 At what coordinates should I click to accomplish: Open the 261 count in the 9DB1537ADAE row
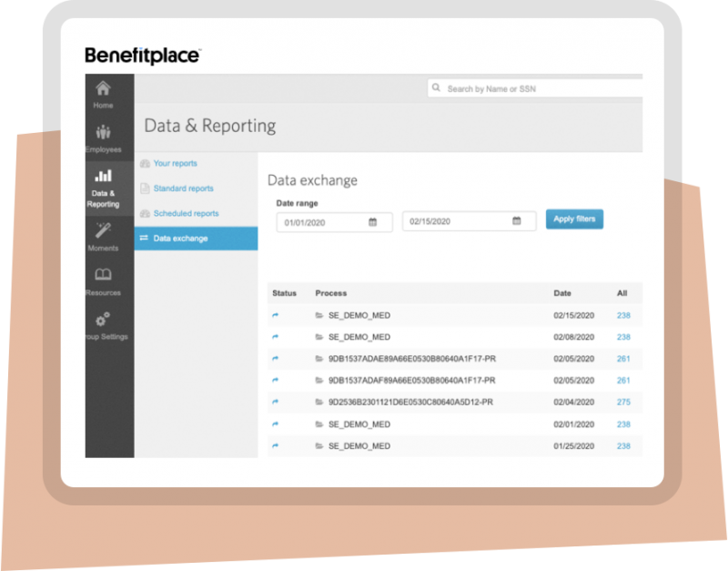pos(623,359)
